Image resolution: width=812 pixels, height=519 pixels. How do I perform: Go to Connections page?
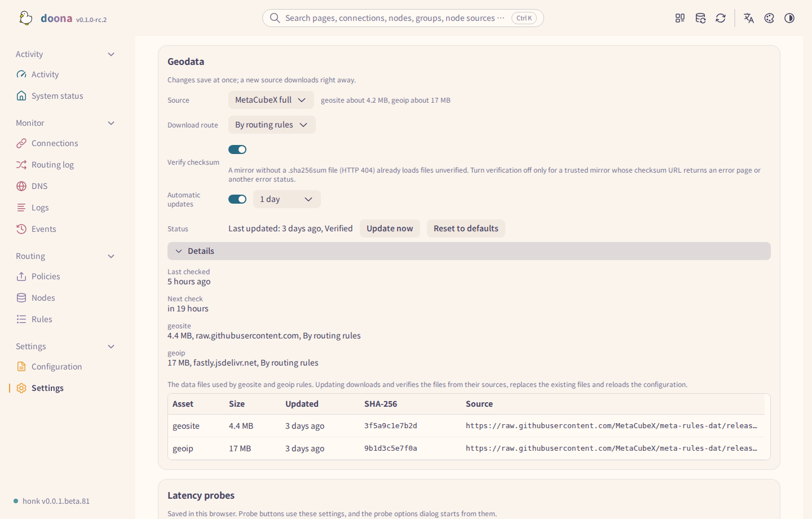click(67, 143)
